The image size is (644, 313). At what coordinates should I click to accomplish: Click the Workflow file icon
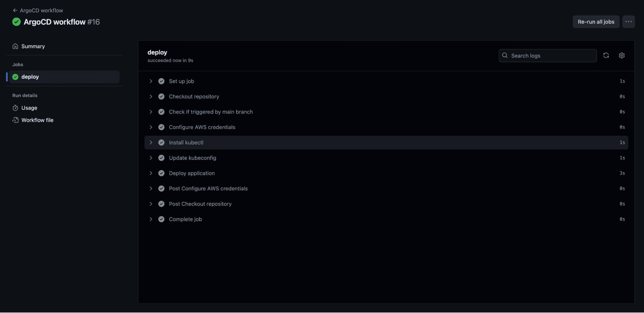15,120
